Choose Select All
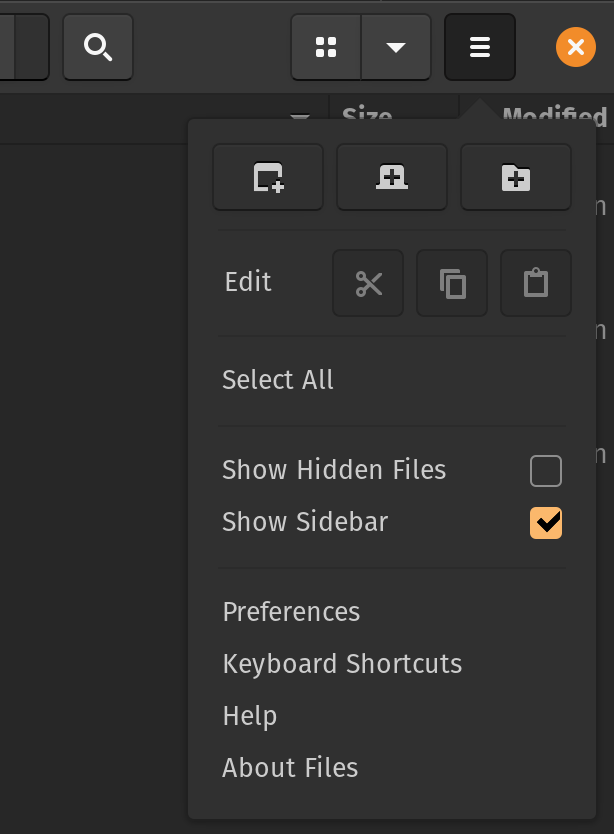This screenshot has height=834, width=614. (x=277, y=379)
